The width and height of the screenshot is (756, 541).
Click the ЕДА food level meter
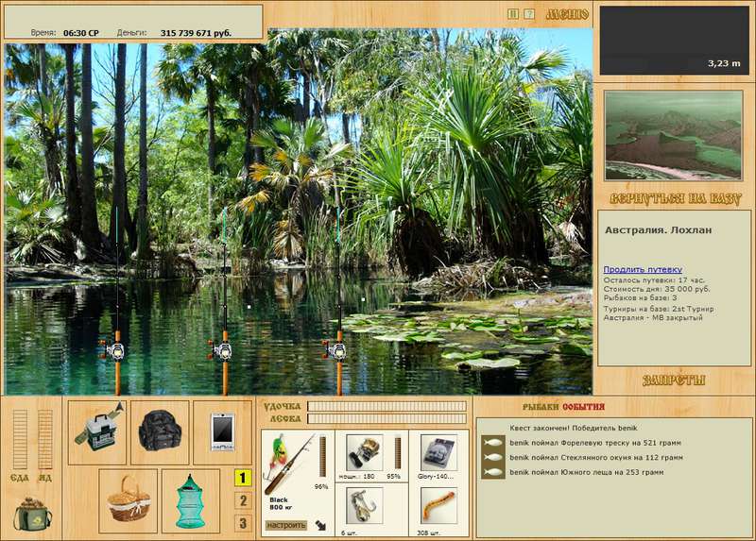pos(20,439)
